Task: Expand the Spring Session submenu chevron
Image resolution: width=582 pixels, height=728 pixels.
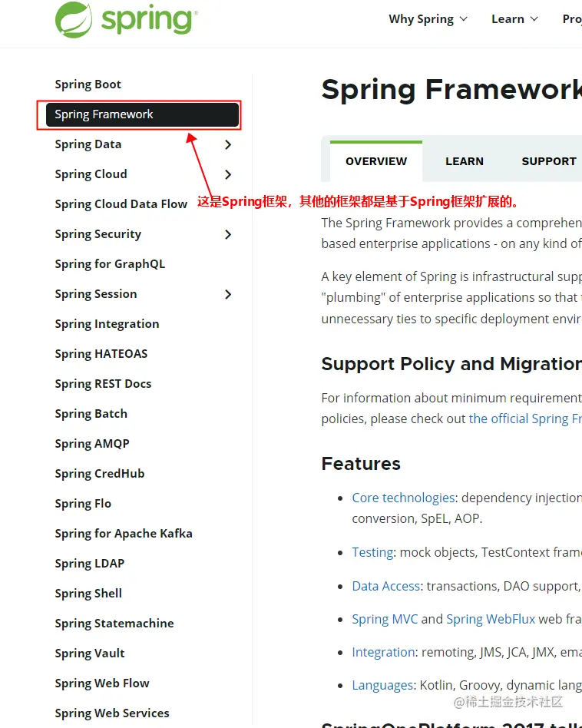Action: [x=228, y=294]
